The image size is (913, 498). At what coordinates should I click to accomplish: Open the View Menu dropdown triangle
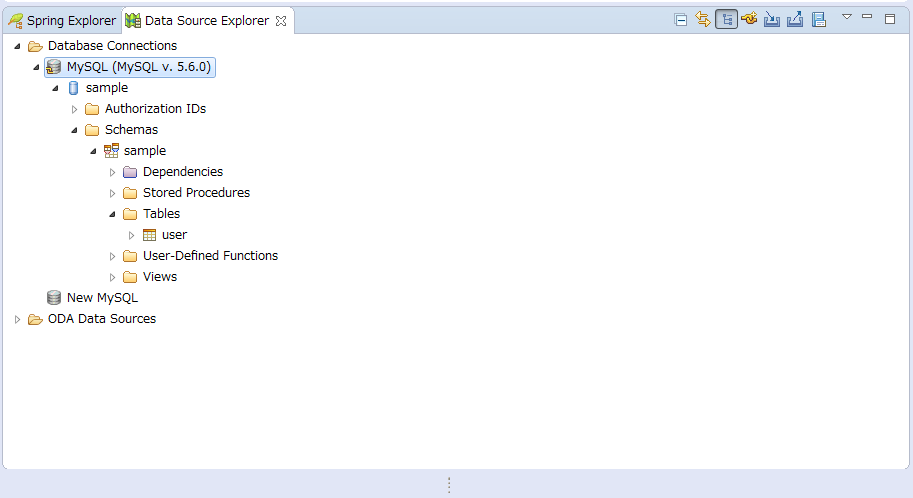[846, 17]
